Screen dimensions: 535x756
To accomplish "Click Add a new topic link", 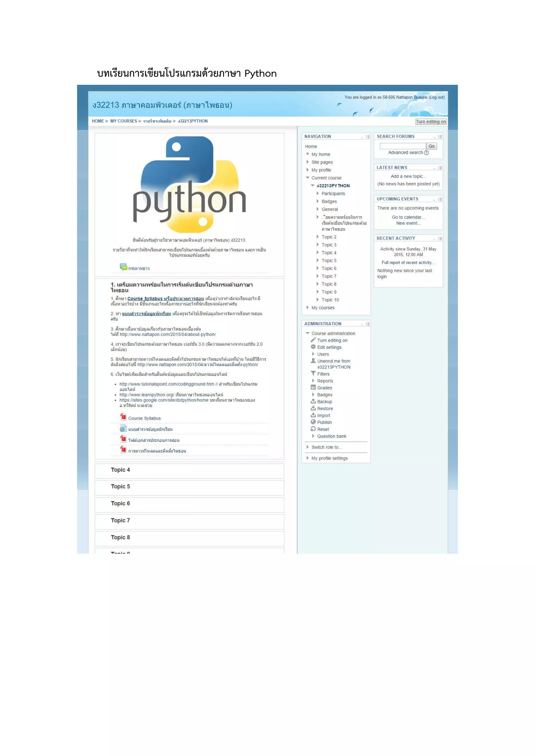I will pyautogui.click(x=408, y=176).
